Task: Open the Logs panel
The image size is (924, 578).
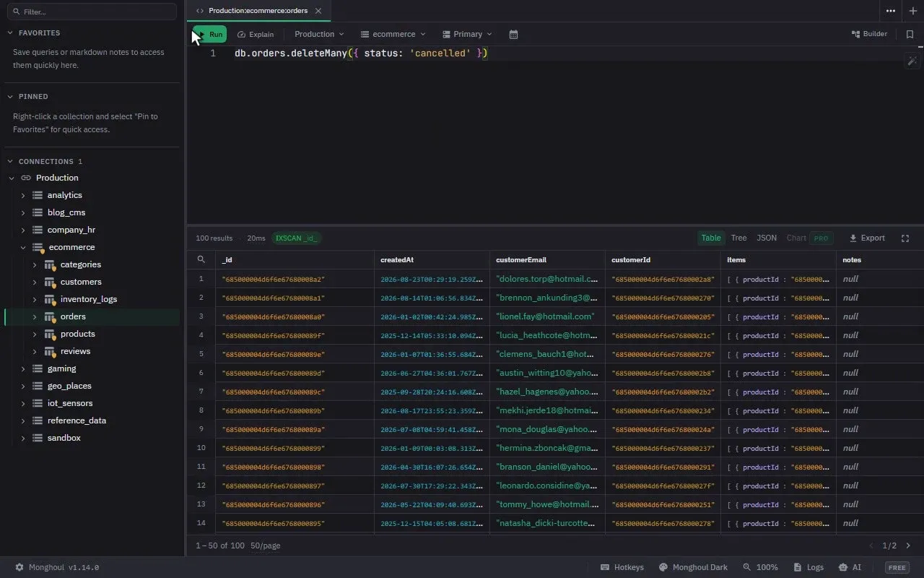Action: [808, 567]
